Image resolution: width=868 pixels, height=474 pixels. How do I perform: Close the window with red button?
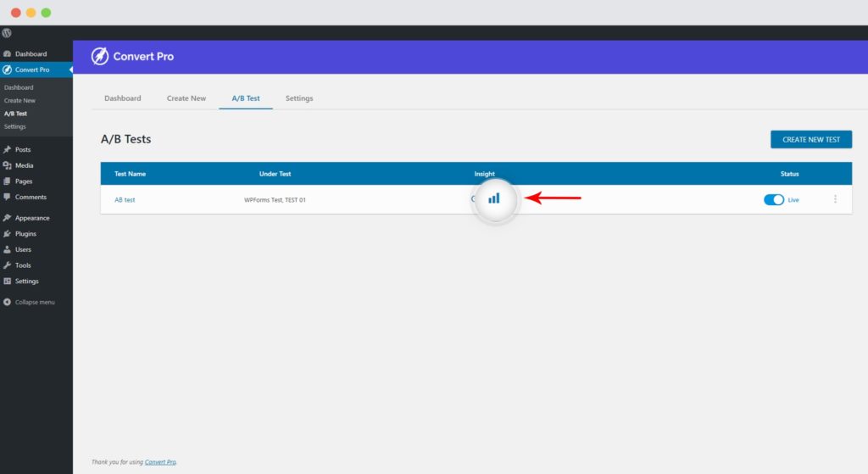click(x=16, y=13)
